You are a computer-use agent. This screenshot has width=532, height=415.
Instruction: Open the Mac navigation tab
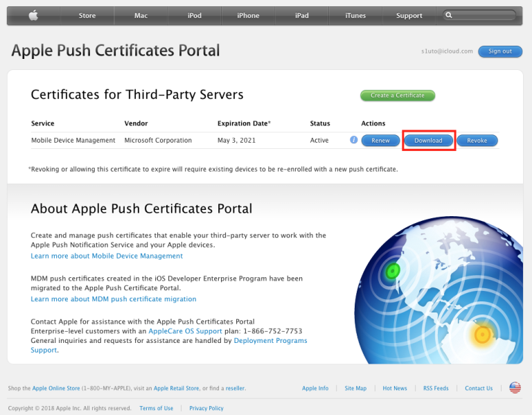141,15
